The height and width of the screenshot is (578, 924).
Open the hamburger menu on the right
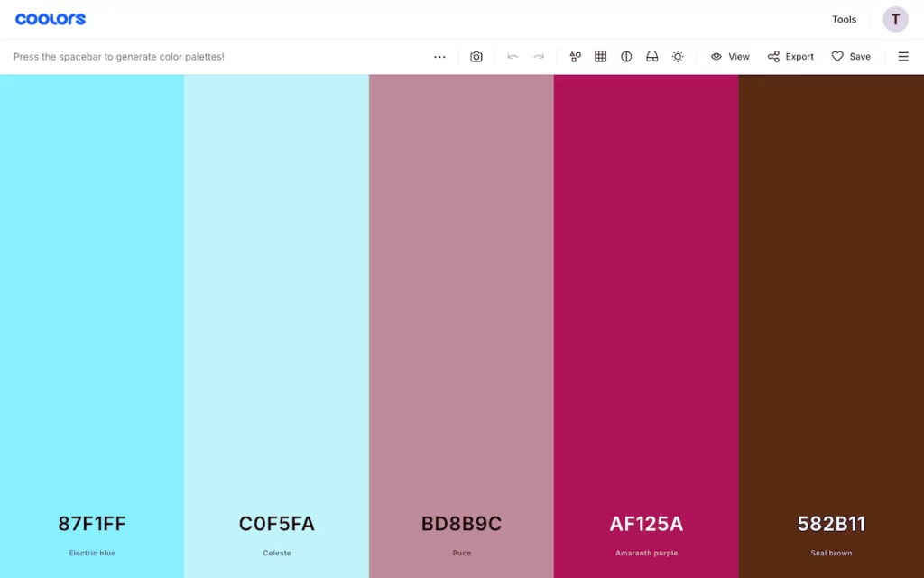pyautogui.click(x=903, y=57)
